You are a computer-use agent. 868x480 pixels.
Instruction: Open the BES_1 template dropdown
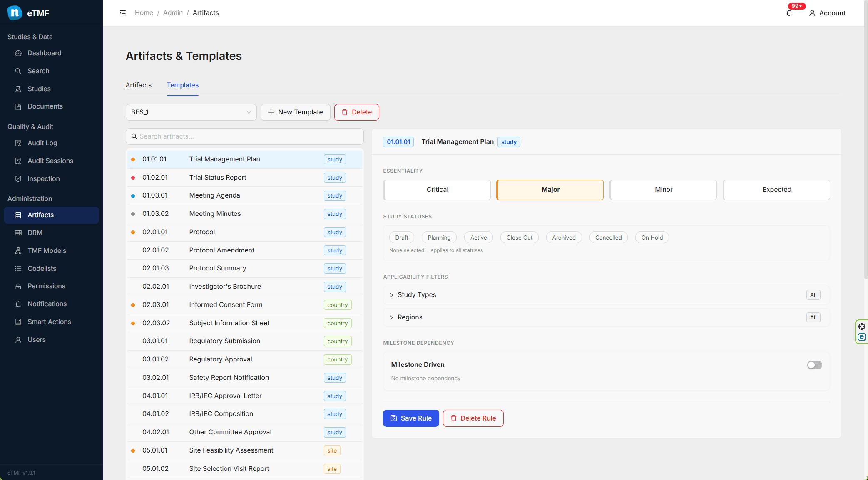191,112
